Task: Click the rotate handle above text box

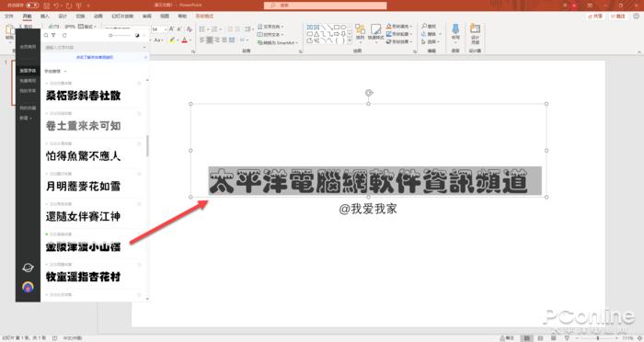Action: tap(369, 93)
